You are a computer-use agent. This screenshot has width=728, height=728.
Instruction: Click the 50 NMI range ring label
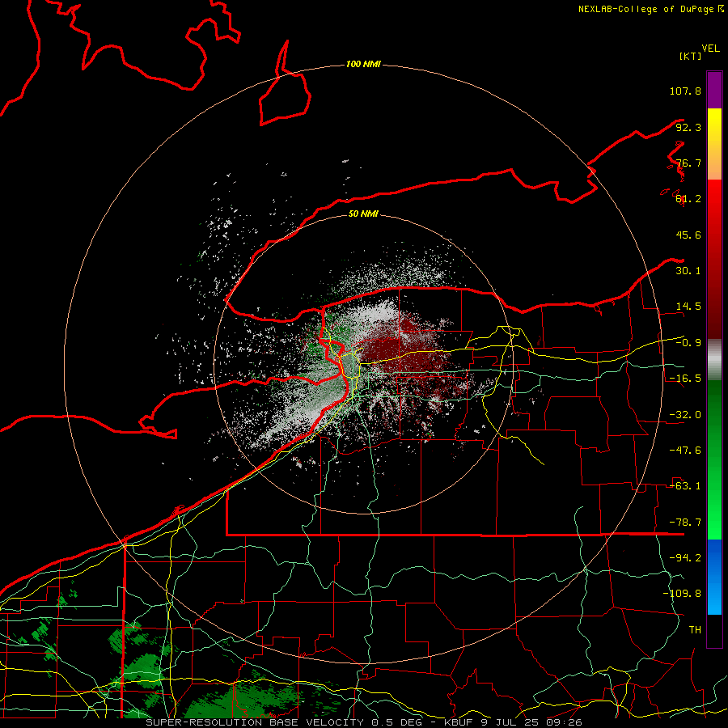363,214
